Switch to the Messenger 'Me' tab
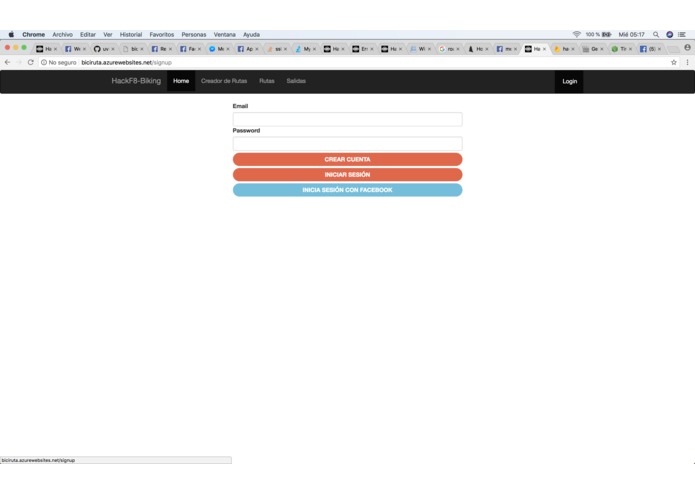 pos(217,49)
